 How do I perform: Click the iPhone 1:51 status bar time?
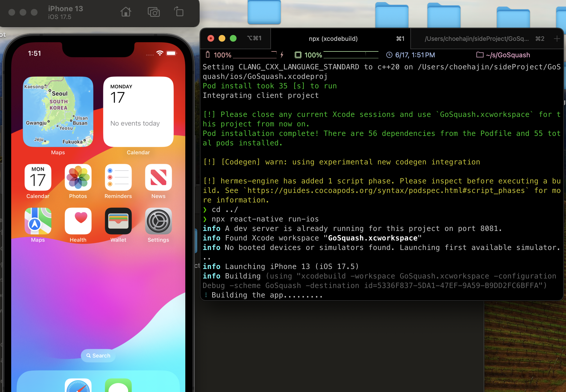pyautogui.click(x=34, y=53)
